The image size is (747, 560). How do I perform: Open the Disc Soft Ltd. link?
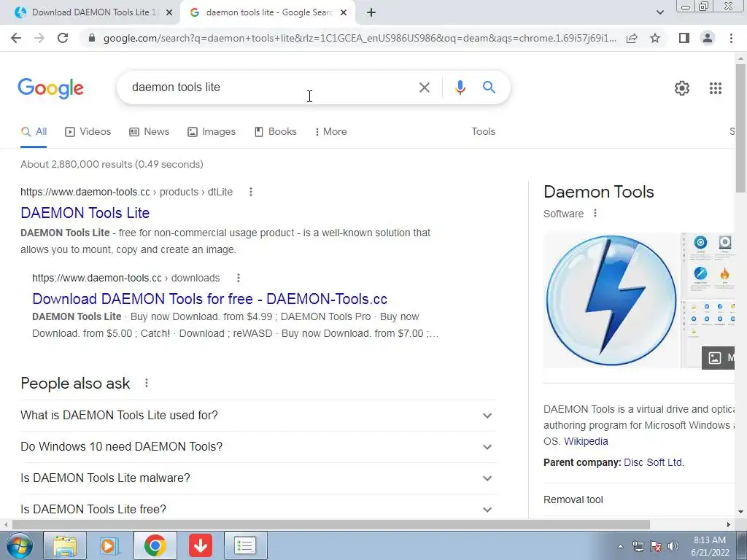654,463
